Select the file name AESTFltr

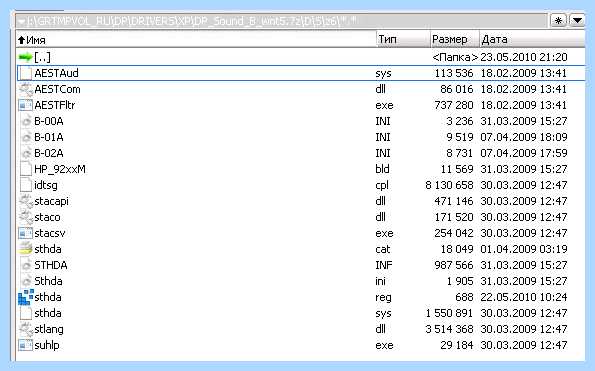pyautogui.click(x=55, y=105)
